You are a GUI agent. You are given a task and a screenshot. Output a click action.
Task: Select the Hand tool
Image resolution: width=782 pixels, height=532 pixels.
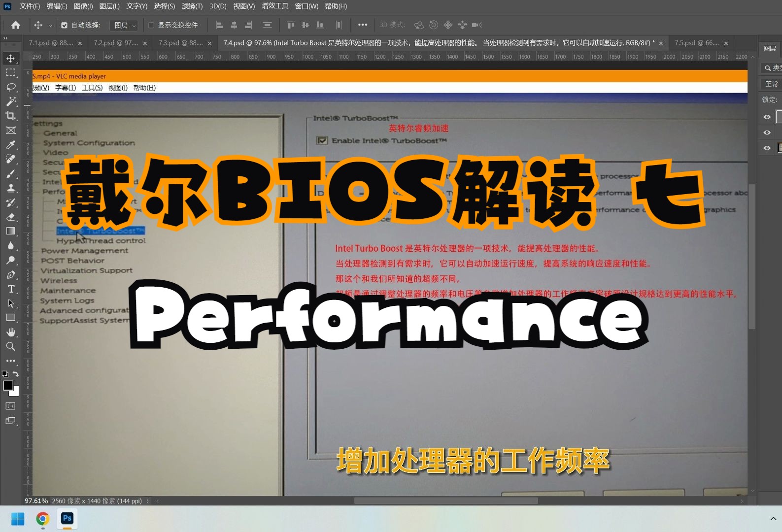[x=10, y=332]
